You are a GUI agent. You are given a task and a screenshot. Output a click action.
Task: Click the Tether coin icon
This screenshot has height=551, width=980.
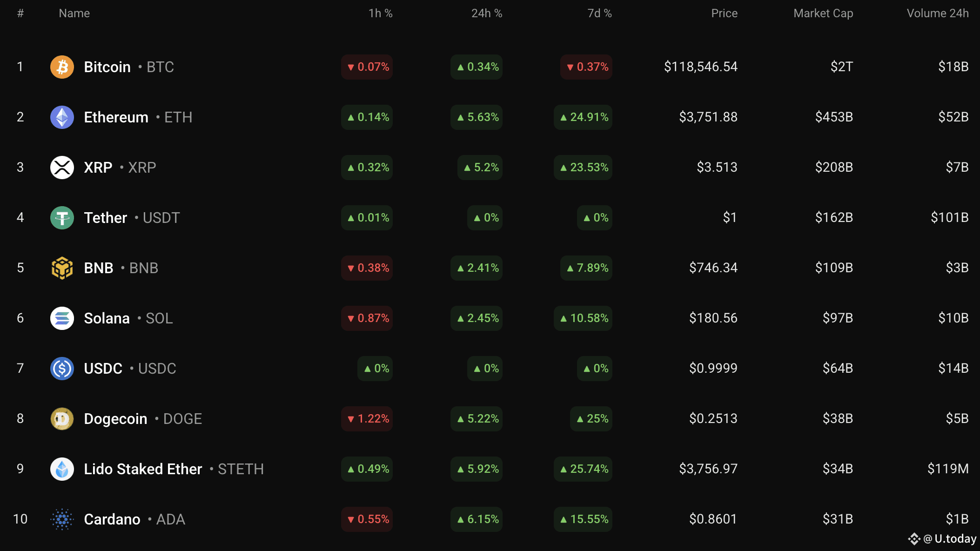pos(62,218)
